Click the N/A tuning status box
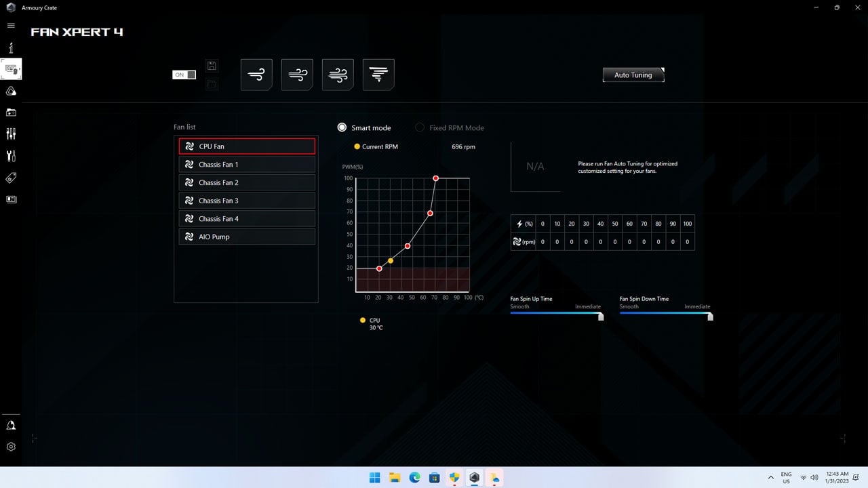The image size is (868, 488). pos(535,166)
